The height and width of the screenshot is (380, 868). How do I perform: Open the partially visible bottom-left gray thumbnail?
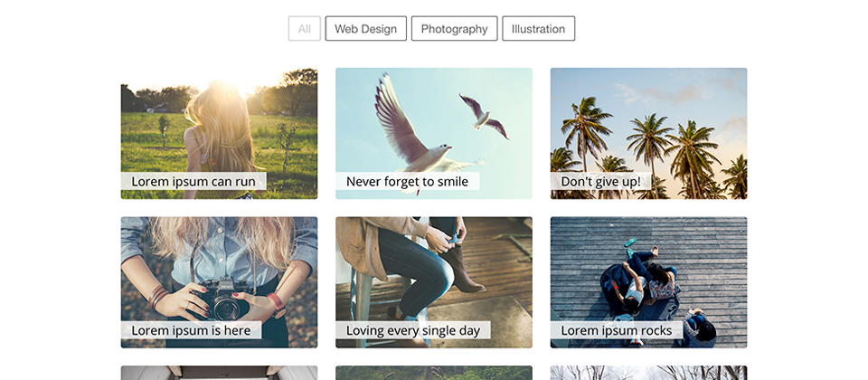[x=219, y=373]
